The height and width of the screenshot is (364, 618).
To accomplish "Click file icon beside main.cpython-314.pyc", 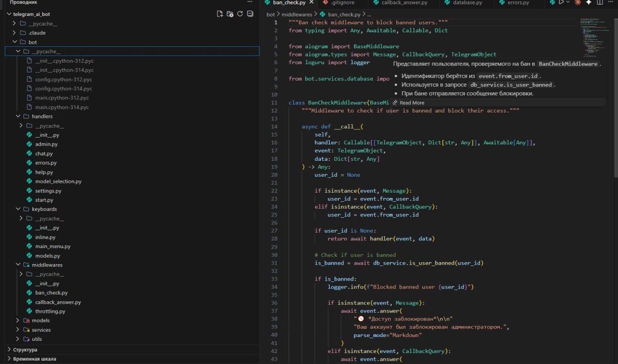I will (x=30, y=107).
